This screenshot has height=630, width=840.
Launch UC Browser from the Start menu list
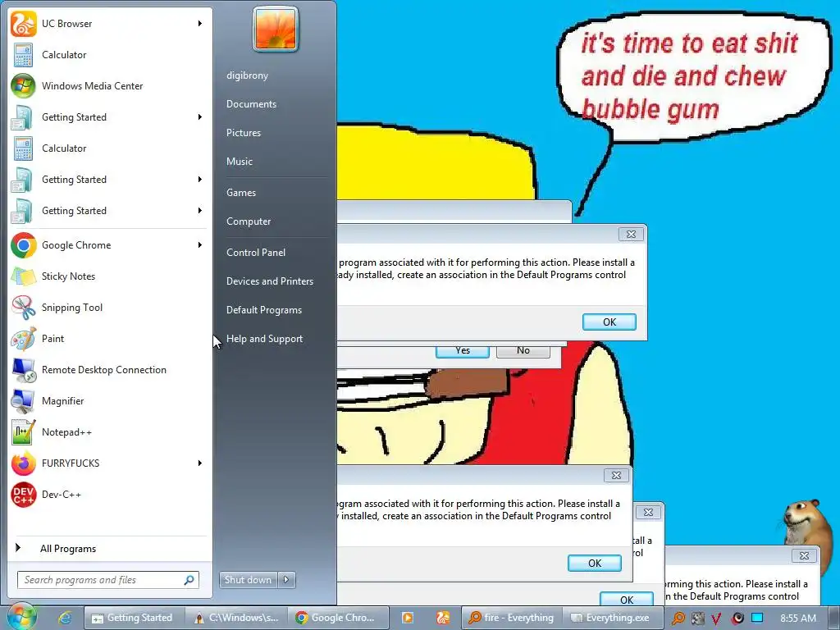pyautogui.click(x=110, y=24)
